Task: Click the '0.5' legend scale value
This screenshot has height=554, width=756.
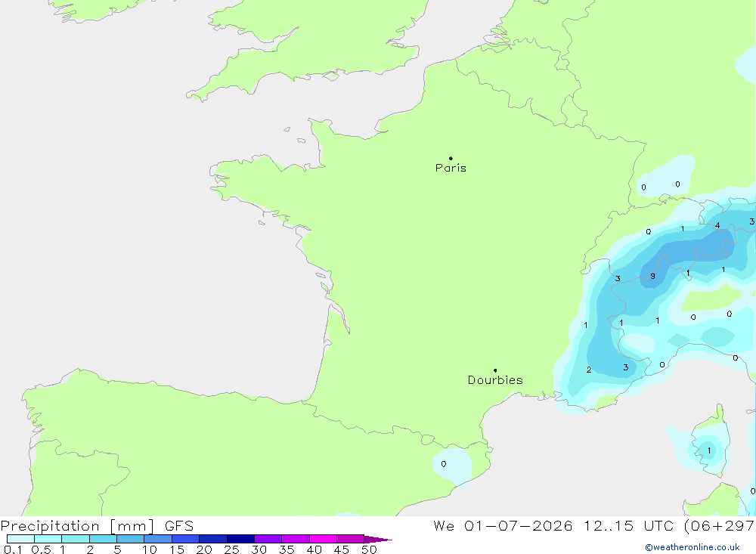Action: pos(41,549)
